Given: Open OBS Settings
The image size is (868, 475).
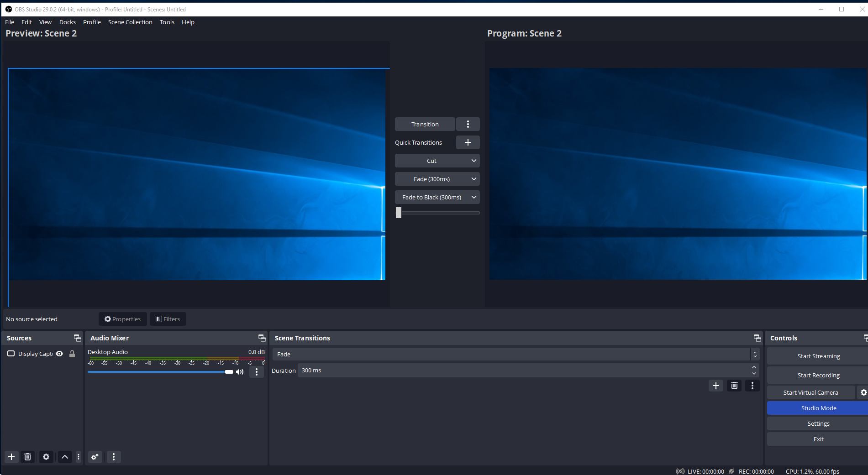Looking at the screenshot, I should (x=818, y=423).
